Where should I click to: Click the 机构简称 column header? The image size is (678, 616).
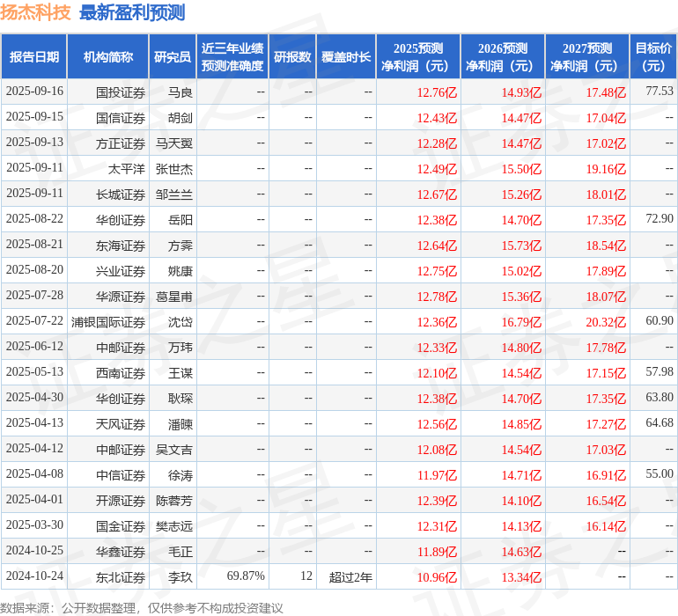(107, 57)
